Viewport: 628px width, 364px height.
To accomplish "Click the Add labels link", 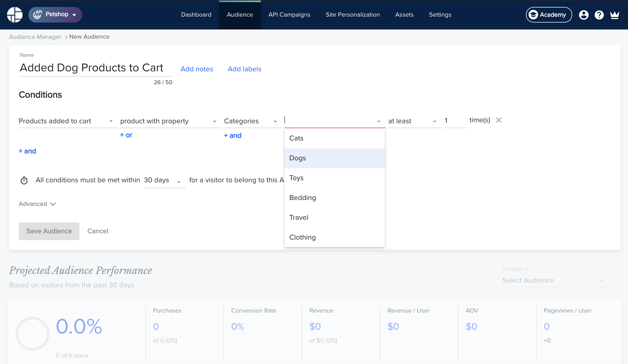I will [244, 69].
